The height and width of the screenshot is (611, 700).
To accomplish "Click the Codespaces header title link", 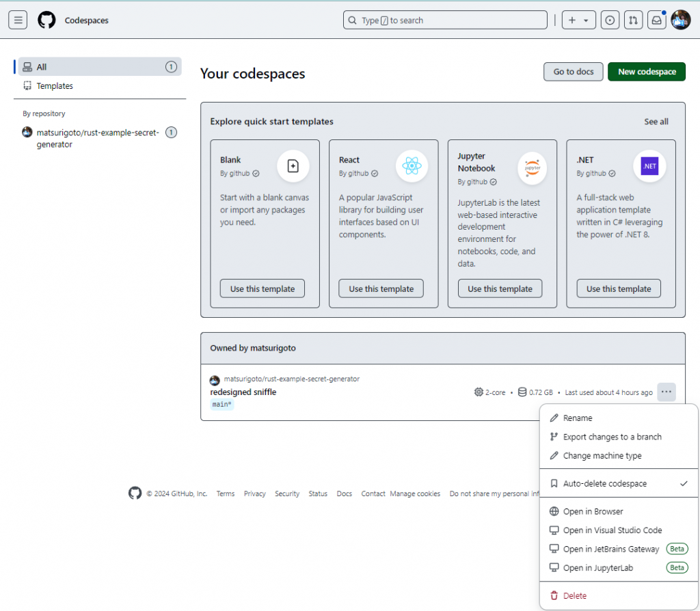I will pyautogui.click(x=87, y=20).
